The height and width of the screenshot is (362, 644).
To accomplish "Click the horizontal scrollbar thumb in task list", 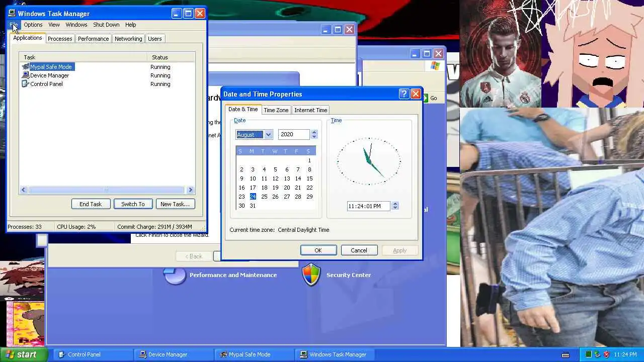I will (106, 190).
